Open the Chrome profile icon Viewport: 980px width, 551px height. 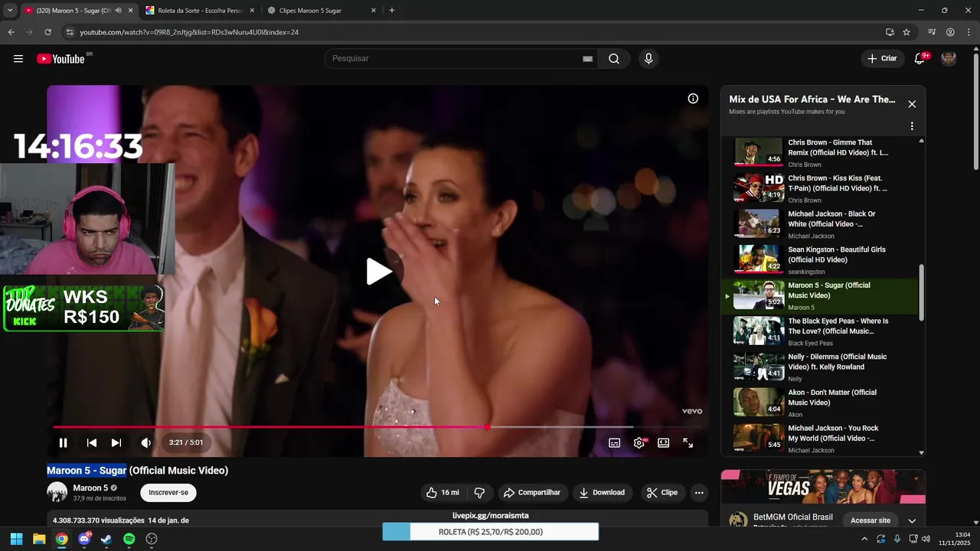[x=950, y=32]
